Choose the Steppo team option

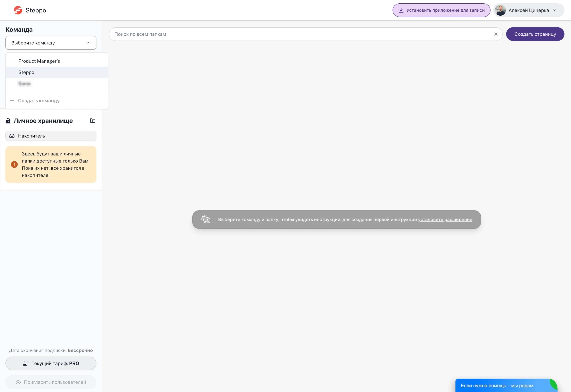click(x=26, y=72)
